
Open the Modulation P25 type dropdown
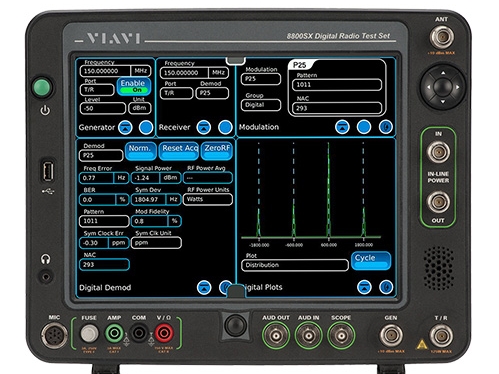tap(261, 79)
